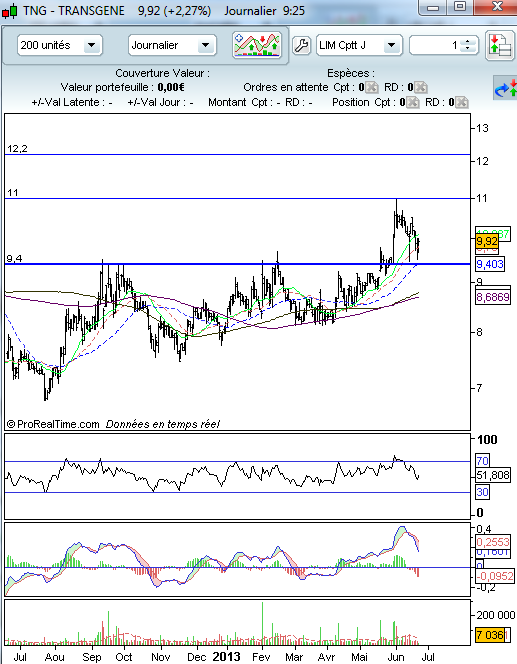Click the blue arrow trading panel icon

click(x=506, y=89)
